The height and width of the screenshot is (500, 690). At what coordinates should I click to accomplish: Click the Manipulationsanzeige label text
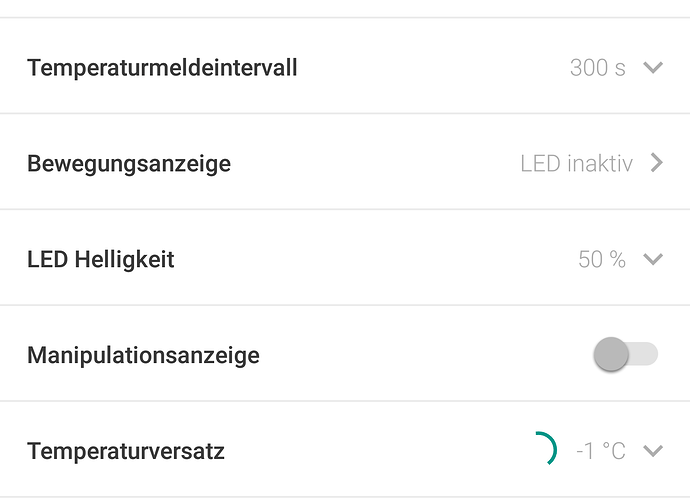[x=143, y=355]
